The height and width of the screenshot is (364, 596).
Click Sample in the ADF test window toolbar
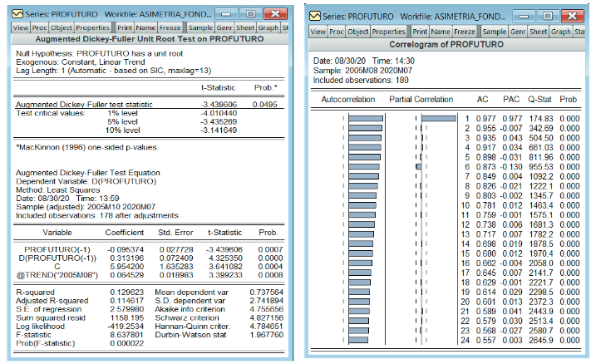[x=201, y=27]
